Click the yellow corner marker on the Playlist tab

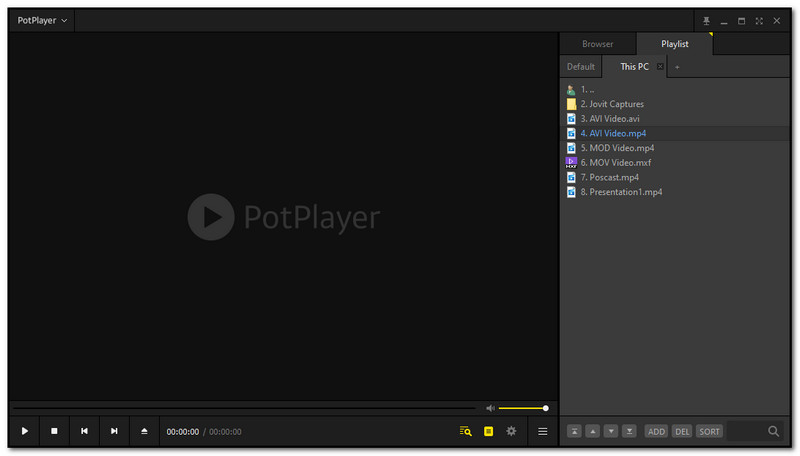point(710,34)
